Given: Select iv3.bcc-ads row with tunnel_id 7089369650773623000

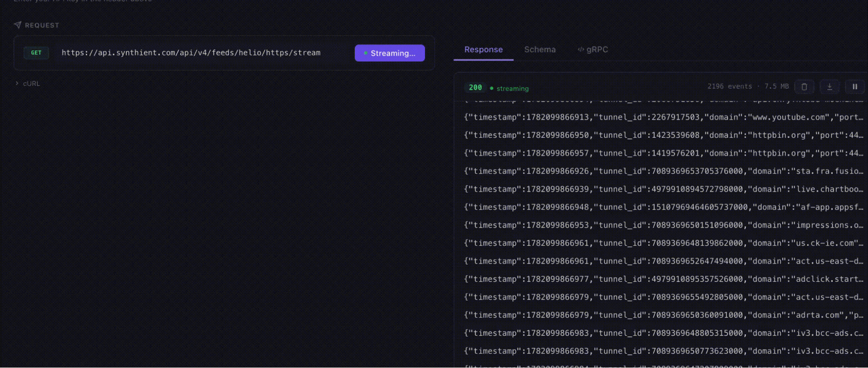Looking at the screenshot, I should click(663, 351).
